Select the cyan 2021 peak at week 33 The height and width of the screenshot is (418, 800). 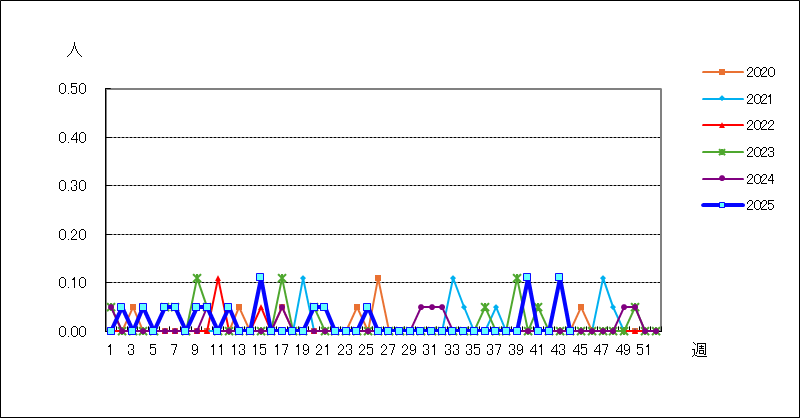[453, 278]
